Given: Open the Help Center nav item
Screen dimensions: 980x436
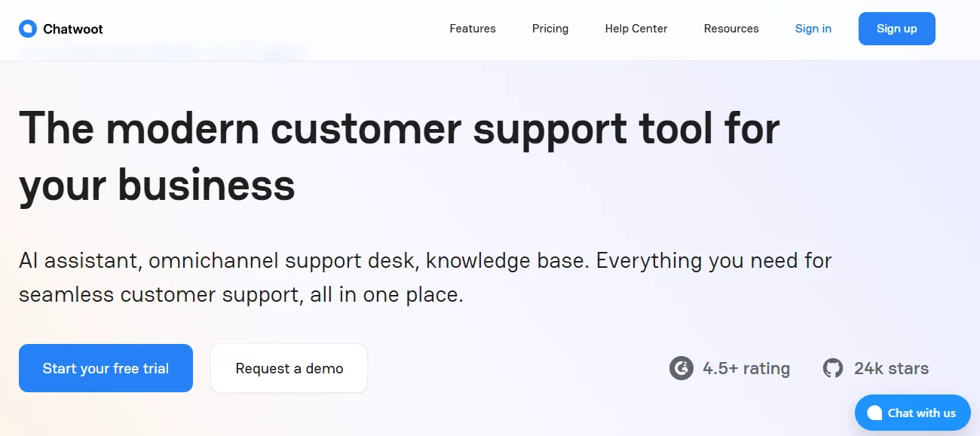Looking at the screenshot, I should (636, 29).
